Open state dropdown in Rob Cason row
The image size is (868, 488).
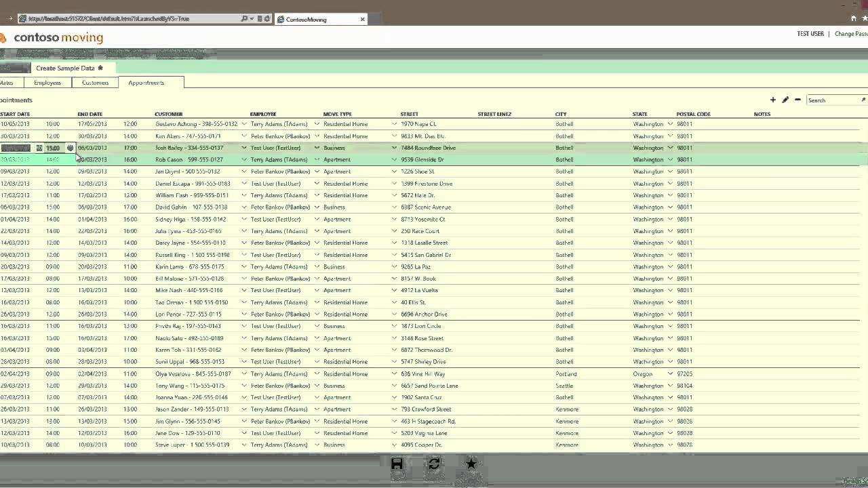point(670,159)
